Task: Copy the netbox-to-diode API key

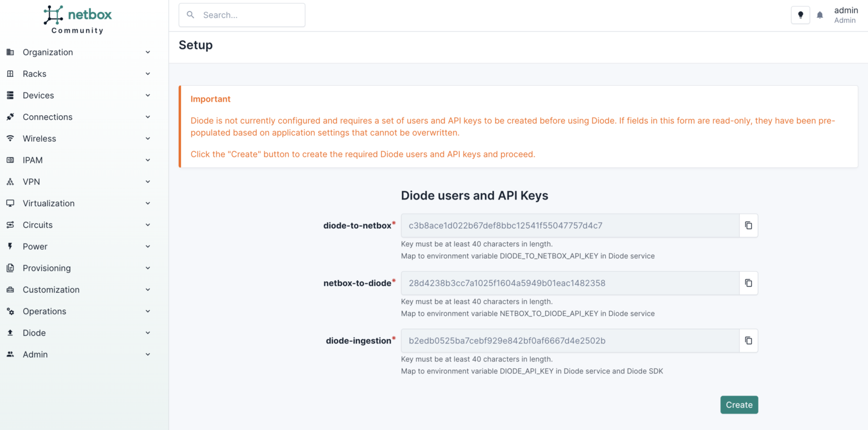Action: (x=748, y=283)
